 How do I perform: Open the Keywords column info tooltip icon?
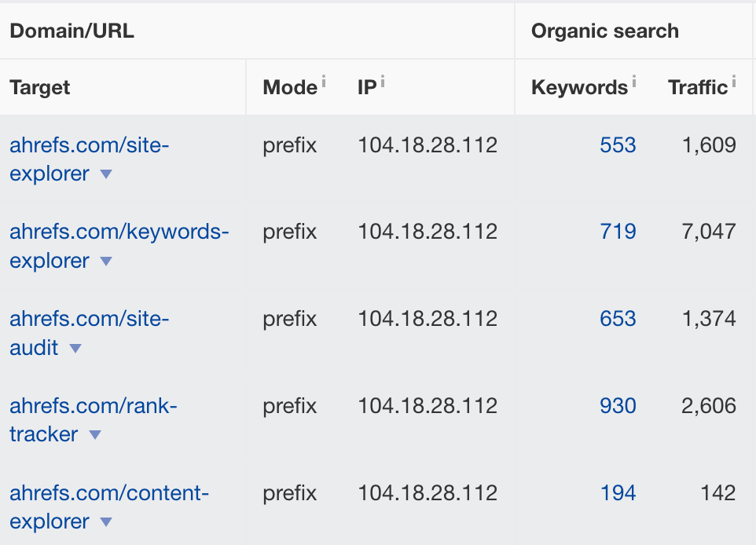[633, 81]
